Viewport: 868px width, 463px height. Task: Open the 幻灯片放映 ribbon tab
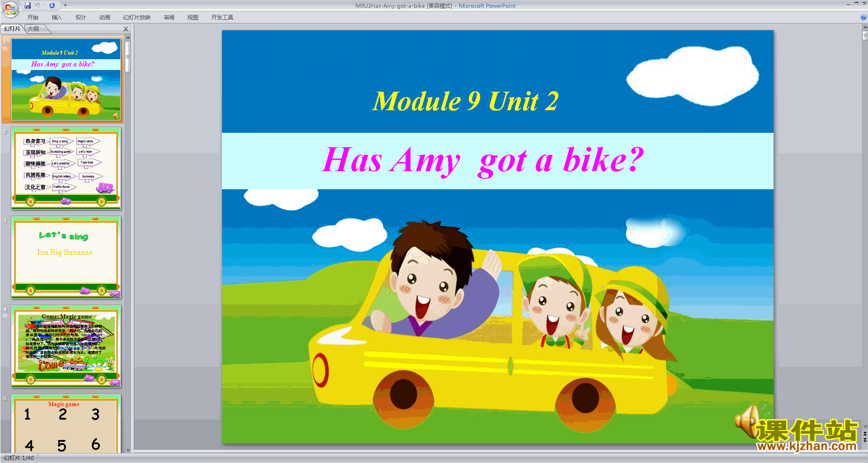[137, 18]
